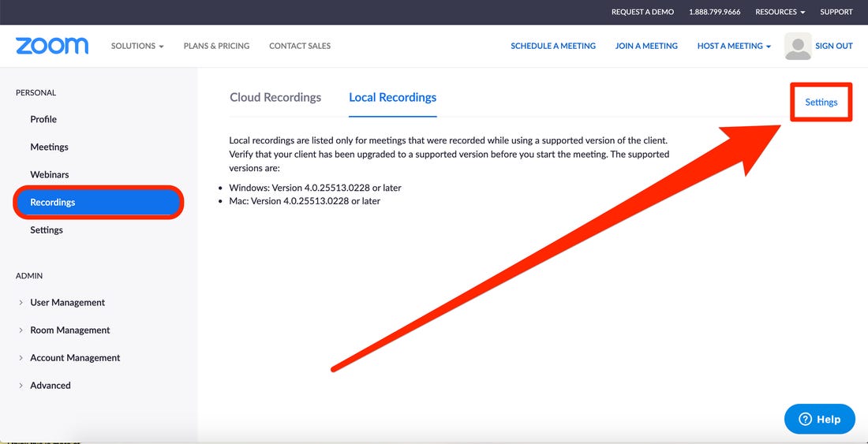Click the Join a Meeting link

[x=646, y=46]
